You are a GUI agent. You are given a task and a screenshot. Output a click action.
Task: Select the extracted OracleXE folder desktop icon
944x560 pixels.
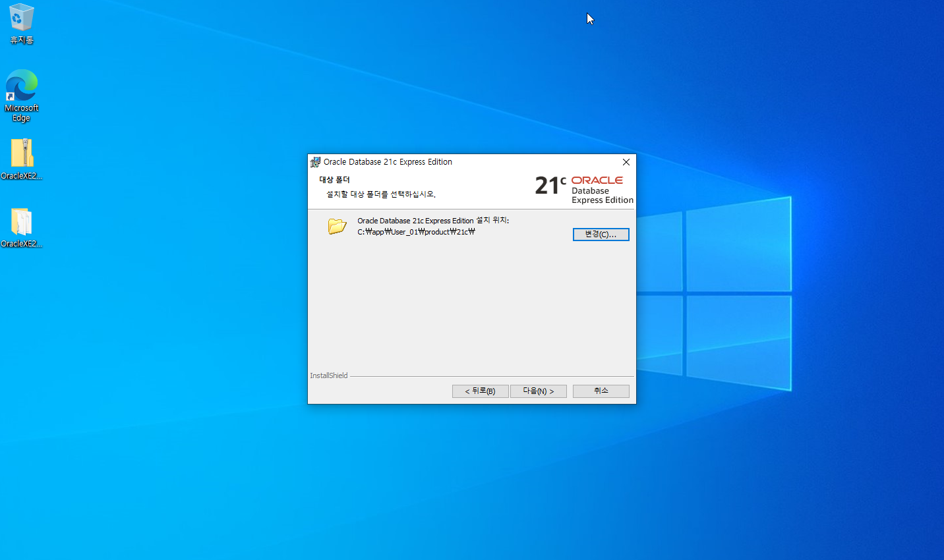(21, 227)
